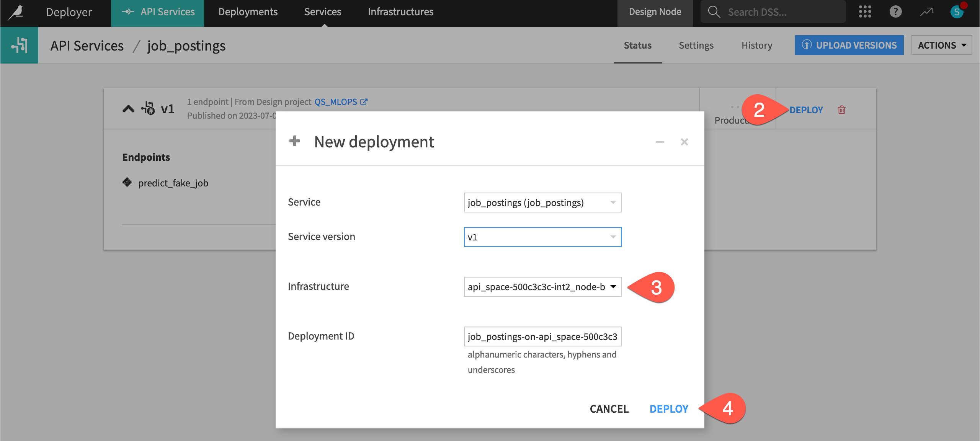This screenshot has height=441, width=980.
Task: Click the v1 version package icon
Action: [148, 109]
